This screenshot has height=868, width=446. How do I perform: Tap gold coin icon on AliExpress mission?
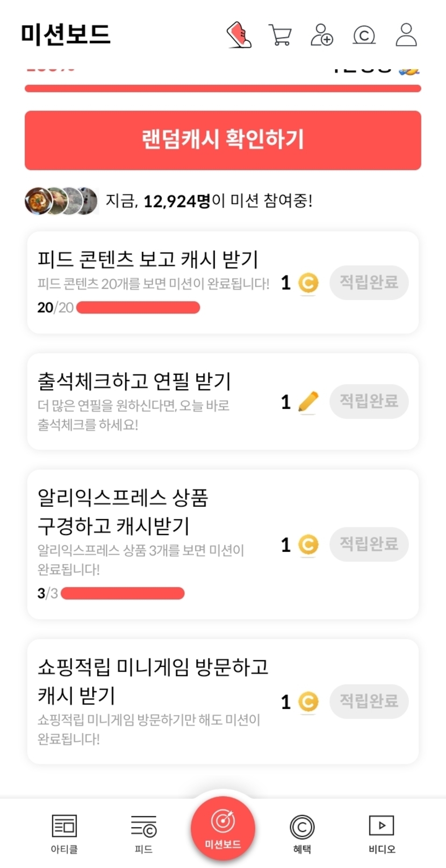tap(308, 545)
